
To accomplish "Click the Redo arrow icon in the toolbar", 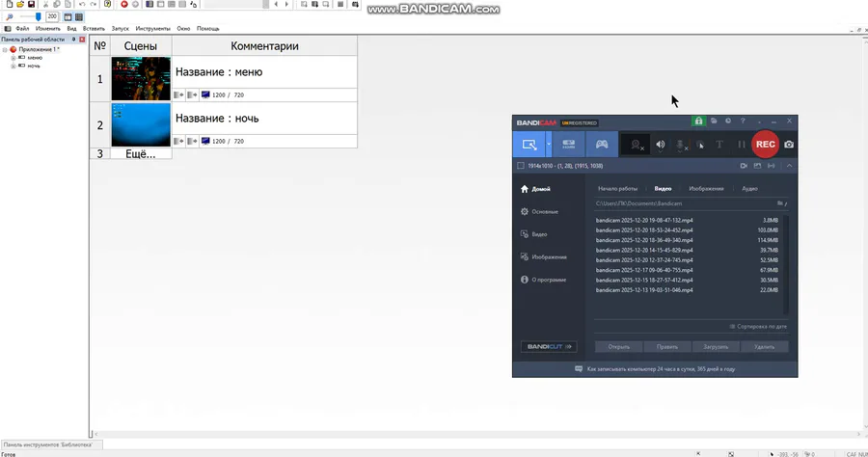I will pos(93,4).
